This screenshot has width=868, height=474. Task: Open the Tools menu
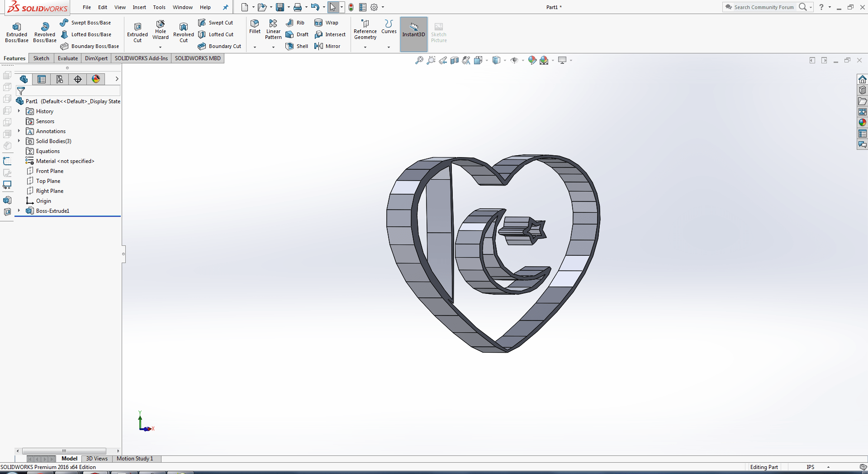click(x=159, y=7)
